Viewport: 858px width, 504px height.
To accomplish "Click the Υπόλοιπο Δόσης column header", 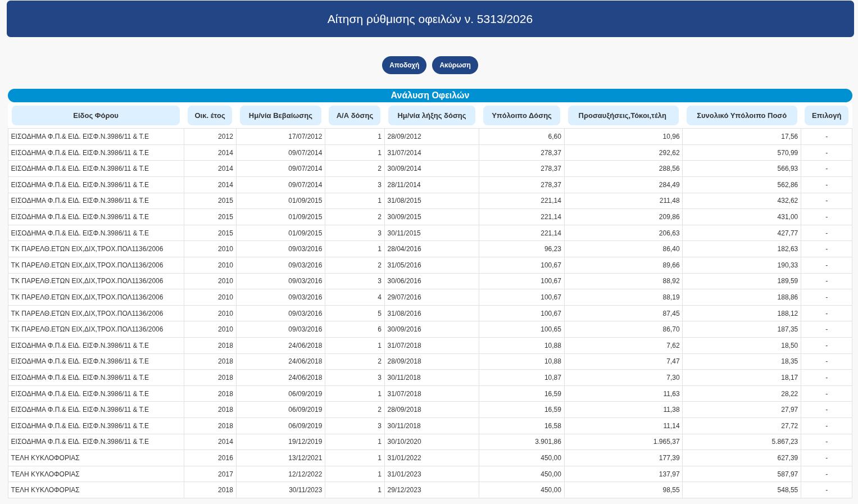I will tap(521, 115).
